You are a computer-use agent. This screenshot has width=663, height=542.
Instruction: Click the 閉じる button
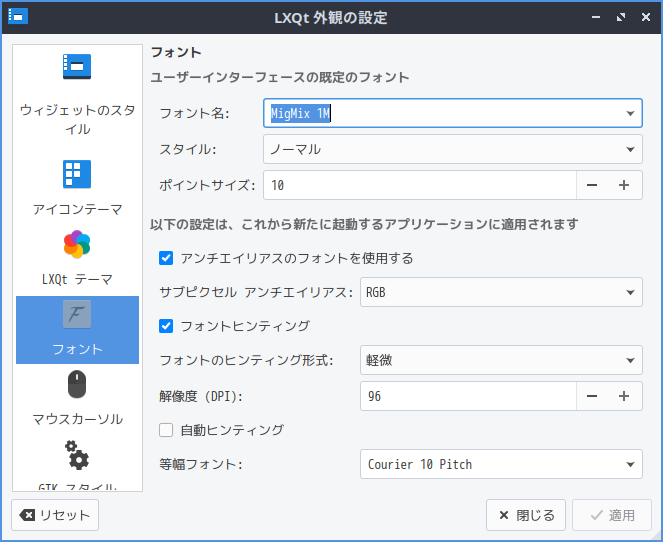(x=526, y=515)
